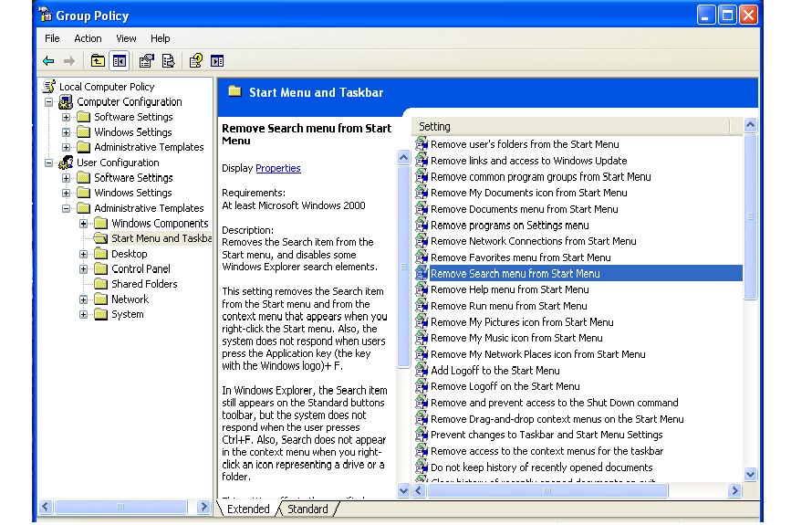
Task: Select the icon beside Remove Help menu
Action: 422,289
